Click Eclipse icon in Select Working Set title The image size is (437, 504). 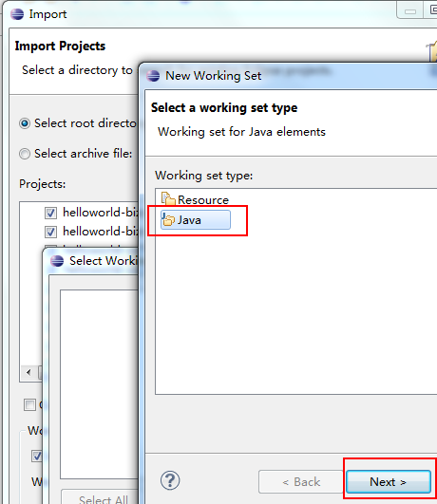coord(57,261)
